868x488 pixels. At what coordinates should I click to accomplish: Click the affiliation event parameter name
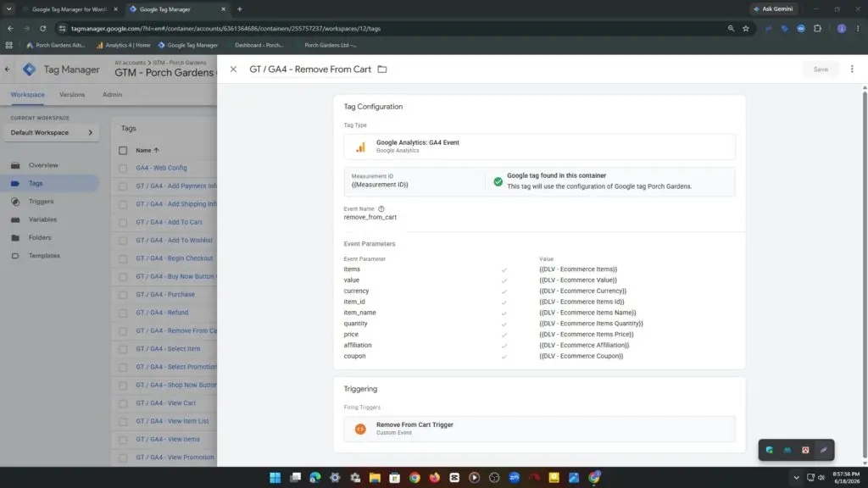click(x=358, y=345)
